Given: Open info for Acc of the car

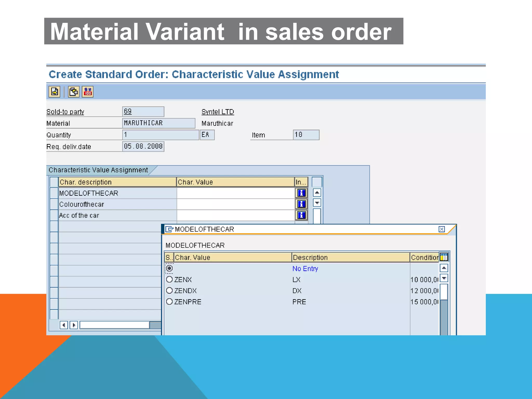Looking at the screenshot, I should [x=301, y=215].
